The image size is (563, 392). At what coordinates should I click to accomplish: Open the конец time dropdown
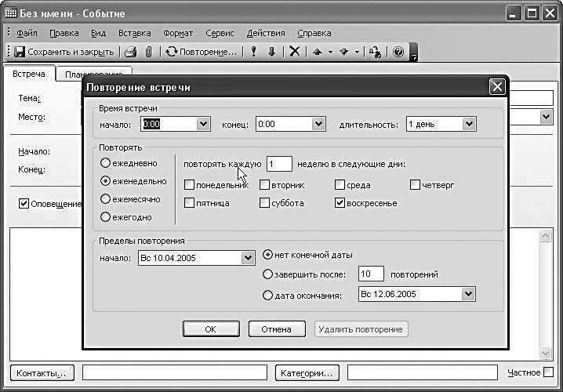point(318,124)
